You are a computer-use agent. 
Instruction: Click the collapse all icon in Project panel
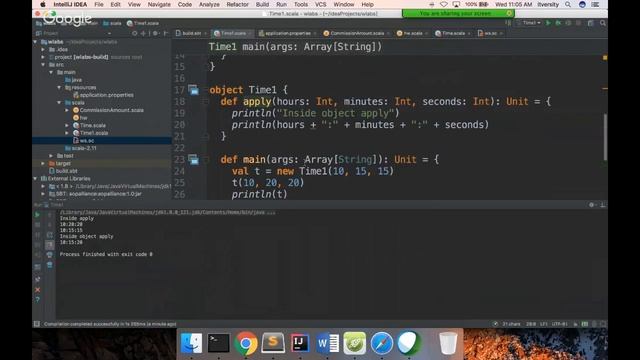pyautogui.click(x=143, y=33)
